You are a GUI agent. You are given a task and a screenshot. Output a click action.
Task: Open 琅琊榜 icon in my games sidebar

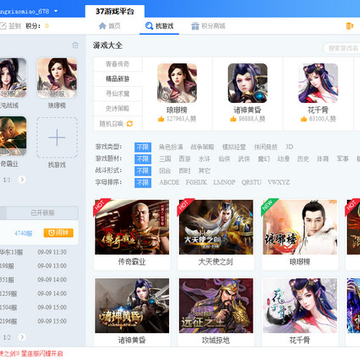point(57,78)
